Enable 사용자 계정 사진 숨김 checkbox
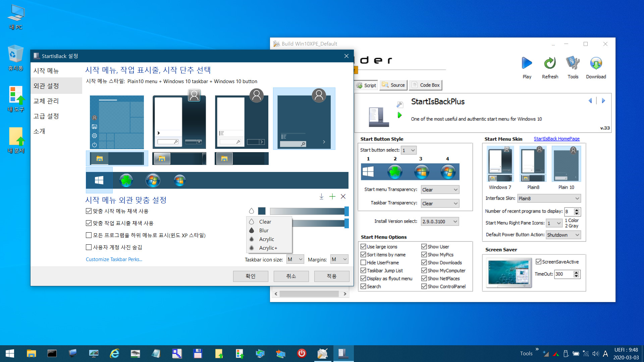Image resolution: width=644 pixels, height=362 pixels. [89, 247]
